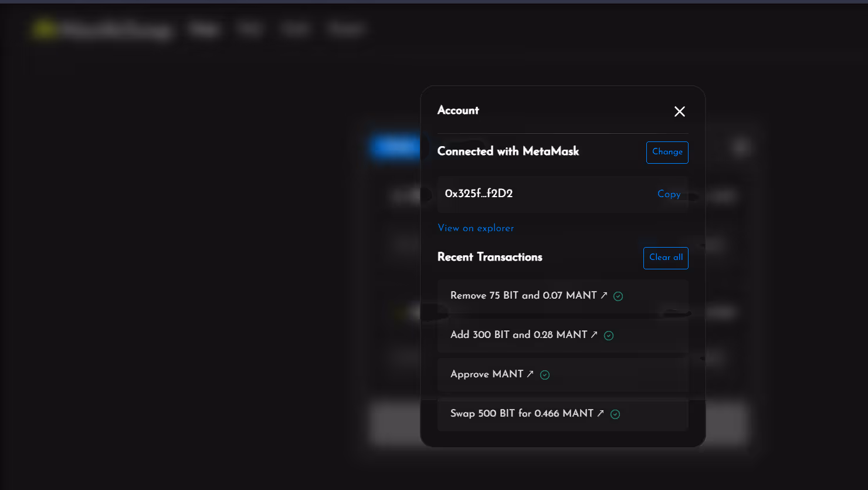This screenshot has height=490, width=868.
Task: Open the Add 300 BIT transaction text
Action: pyautogui.click(x=518, y=335)
